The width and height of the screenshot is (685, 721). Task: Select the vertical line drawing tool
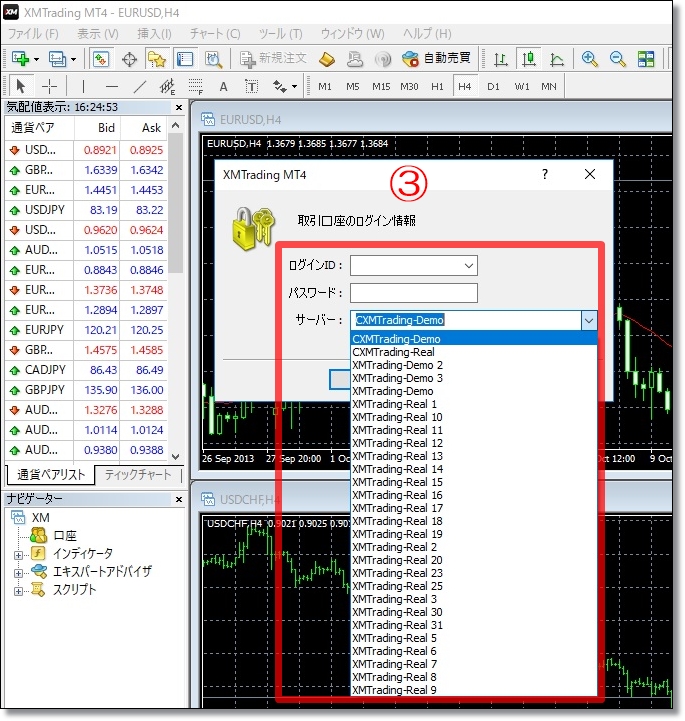pyautogui.click(x=83, y=86)
